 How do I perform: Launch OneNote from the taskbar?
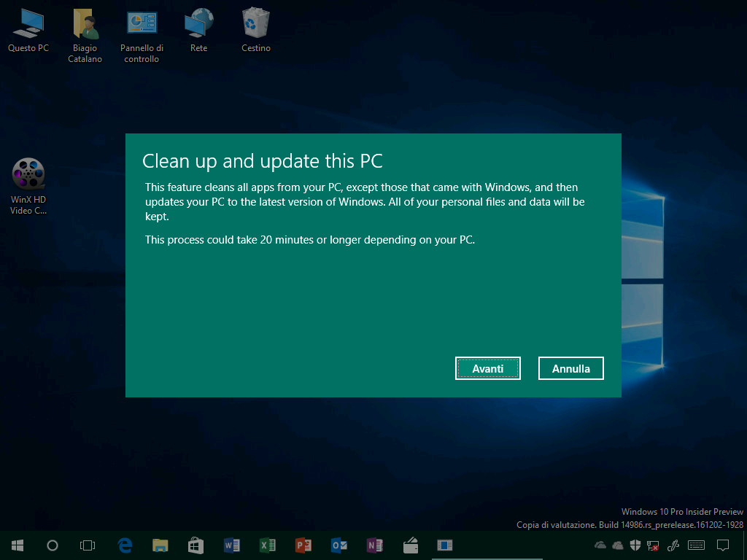click(x=374, y=545)
